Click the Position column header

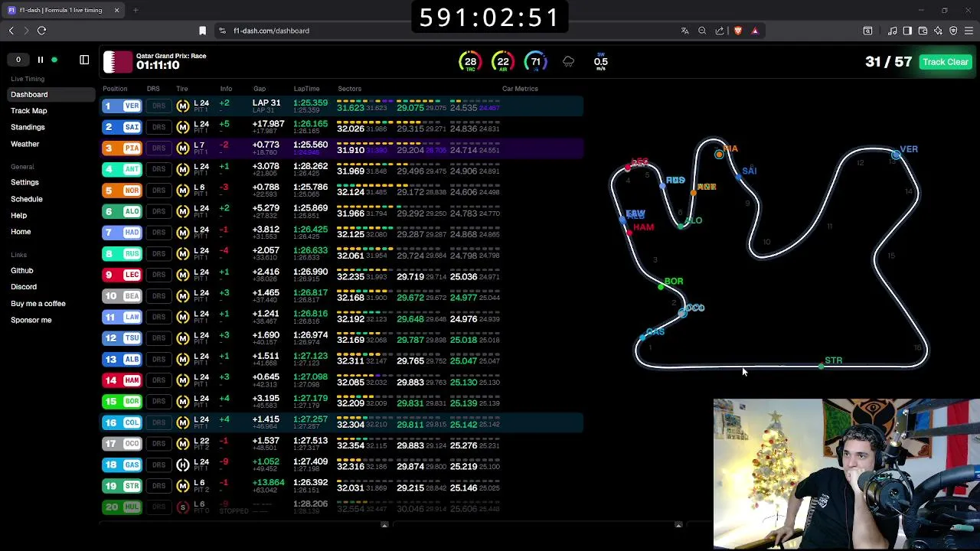coord(115,89)
